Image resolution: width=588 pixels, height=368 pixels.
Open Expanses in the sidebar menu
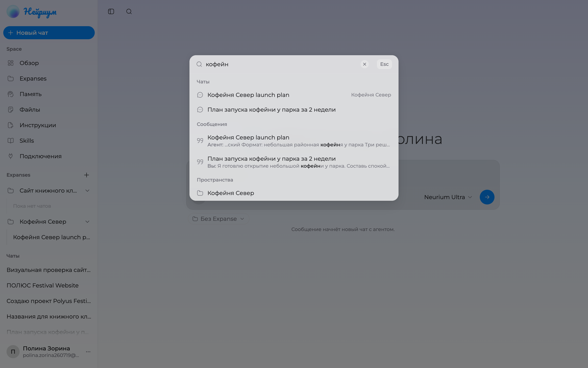click(x=49, y=79)
